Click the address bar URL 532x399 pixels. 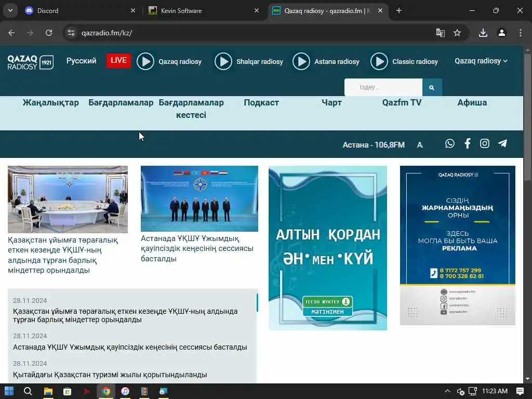point(107,33)
